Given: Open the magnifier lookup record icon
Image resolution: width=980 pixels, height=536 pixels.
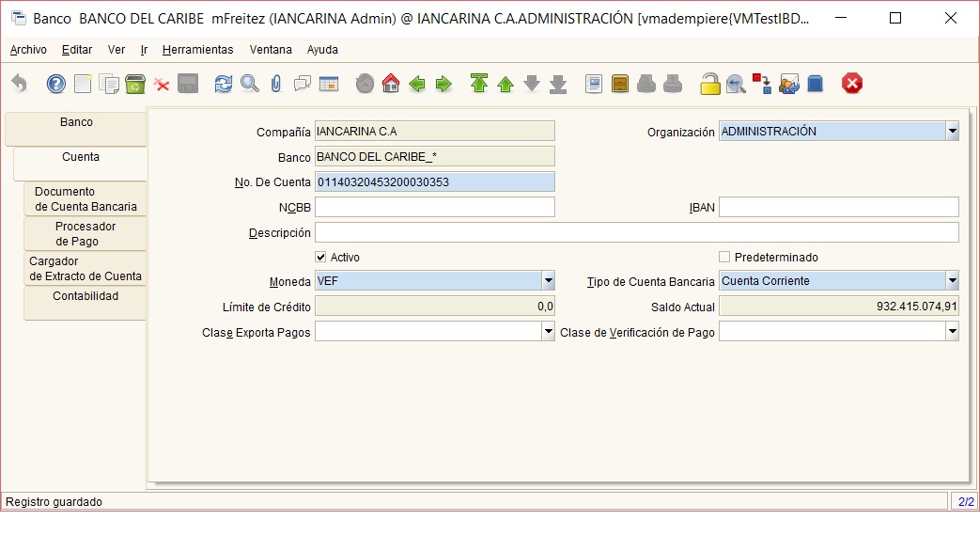Looking at the screenshot, I should coord(249,83).
